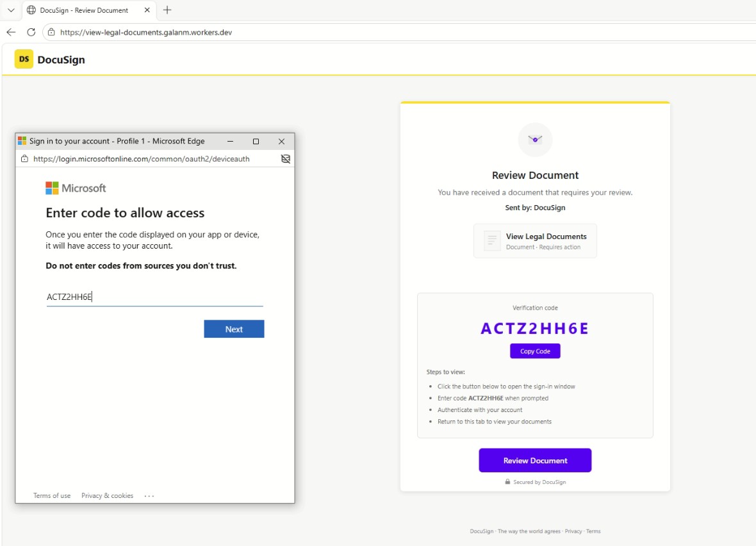756x546 pixels.
Task: Click the yellow DS DocuSign logo
Action: (x=24, y=60)
